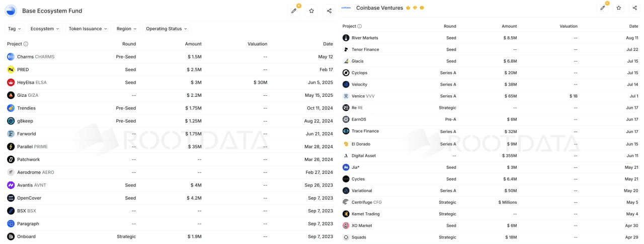
Task: Click the Centrifuge project logo
Action: [346, 202]
